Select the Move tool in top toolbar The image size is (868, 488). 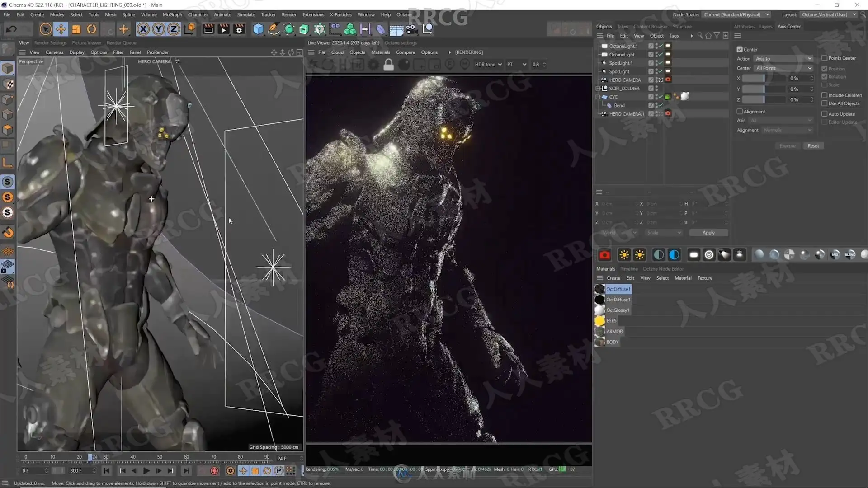coord(61,29)
